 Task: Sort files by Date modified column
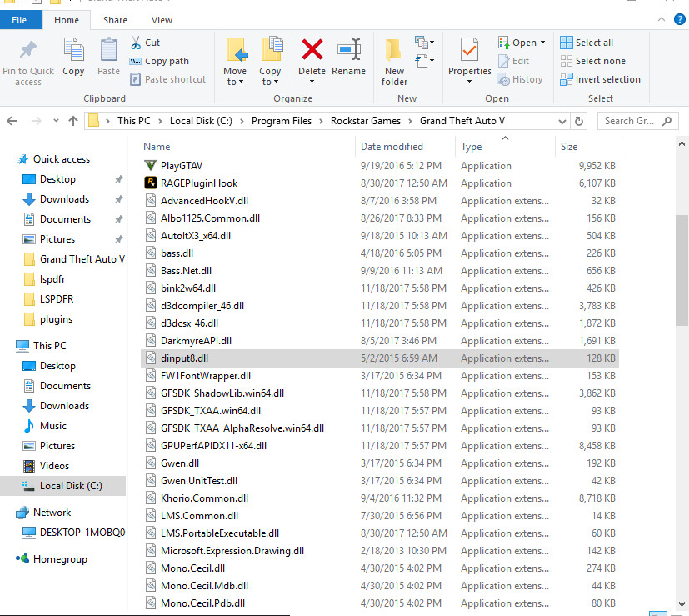(x=405, y=147)
